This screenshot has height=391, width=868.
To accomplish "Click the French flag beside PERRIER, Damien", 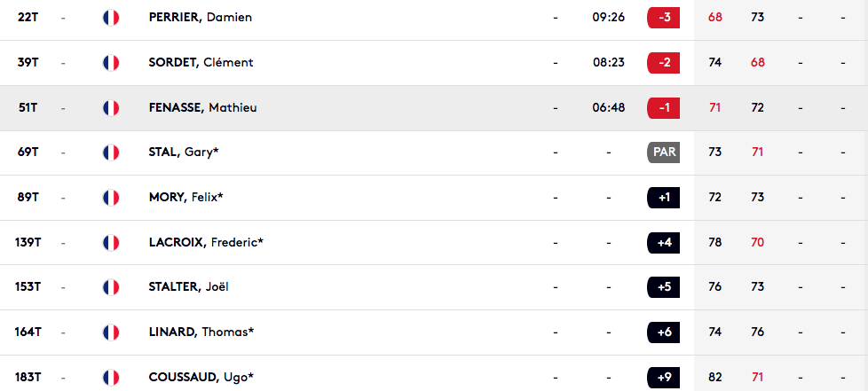I will pos(111,18).
